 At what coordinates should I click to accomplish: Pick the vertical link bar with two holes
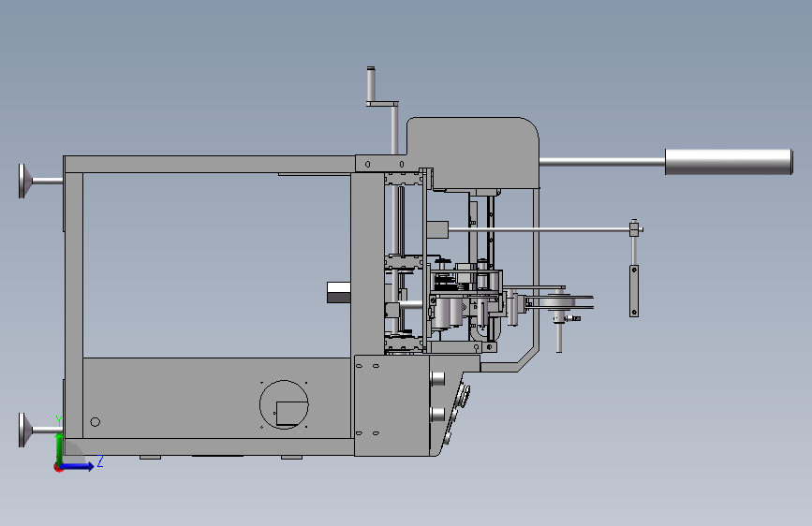click(634, 291)
